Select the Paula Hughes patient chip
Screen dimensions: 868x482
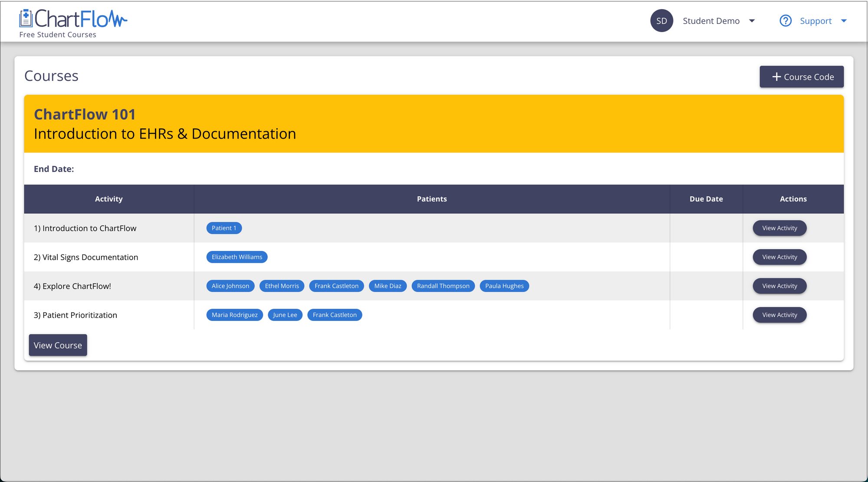point(504,286)
